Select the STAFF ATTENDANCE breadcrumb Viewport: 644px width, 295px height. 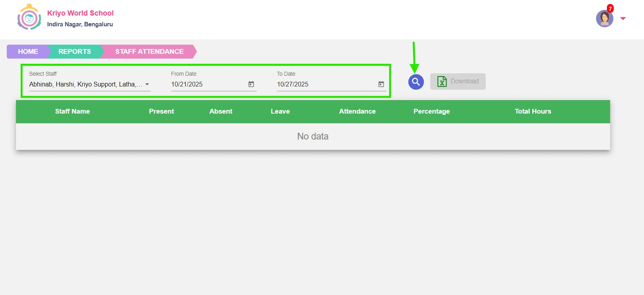(x=149, y=51)
